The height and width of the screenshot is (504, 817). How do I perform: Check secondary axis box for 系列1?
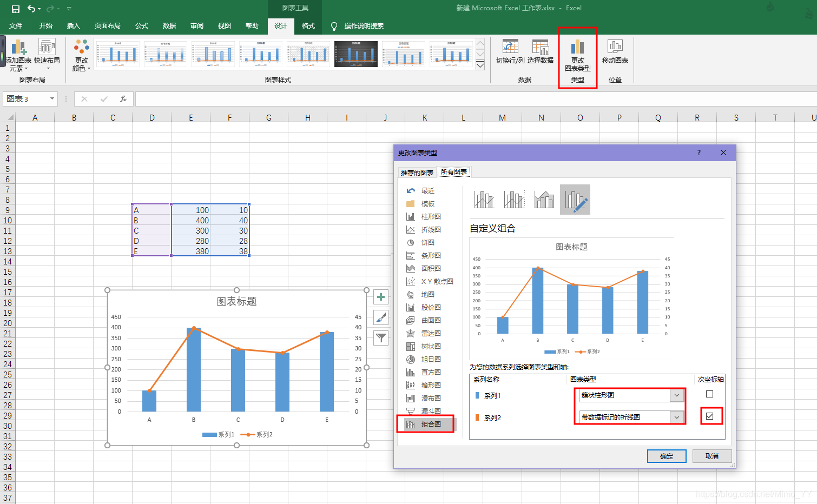coord(709,394)
